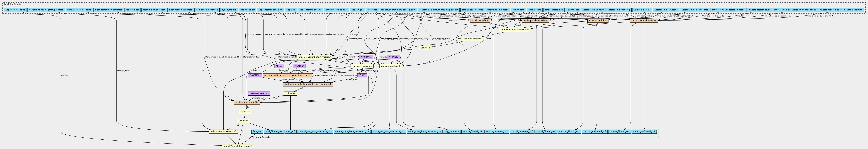Screen dimensions: 868x149
Task: Select the normal_snv_bam_readcount_tsv output node
Action: 315,132
